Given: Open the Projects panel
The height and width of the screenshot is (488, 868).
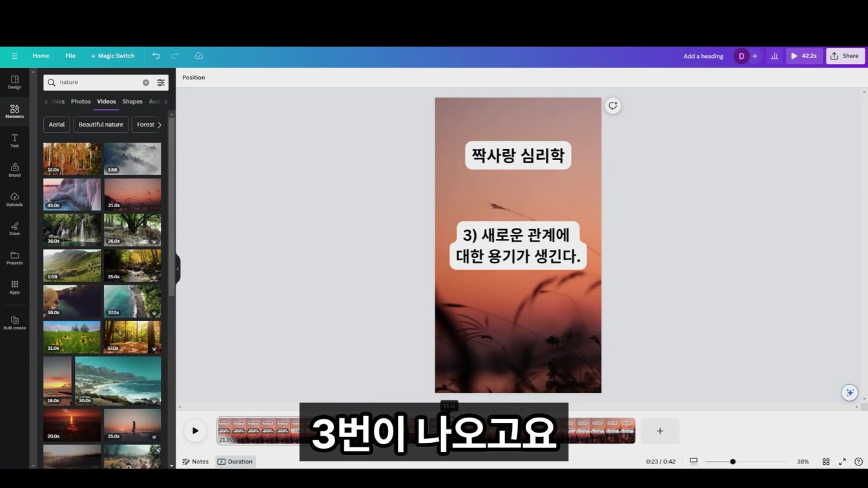Looking at the screenshot, I should click(x=14, y=258).
